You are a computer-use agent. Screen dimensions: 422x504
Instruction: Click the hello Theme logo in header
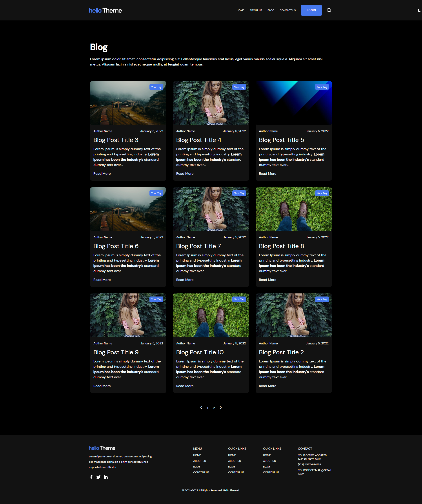[105, 11]
